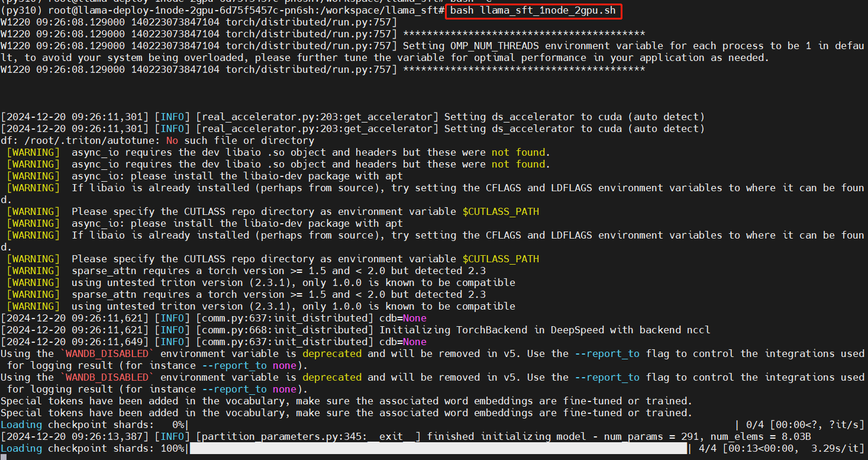The width and height of the screenshot is (868, 460).
Task: Click the /root/.triton/autotune path text
Action: pyautogui.click(x=89, y=140)
